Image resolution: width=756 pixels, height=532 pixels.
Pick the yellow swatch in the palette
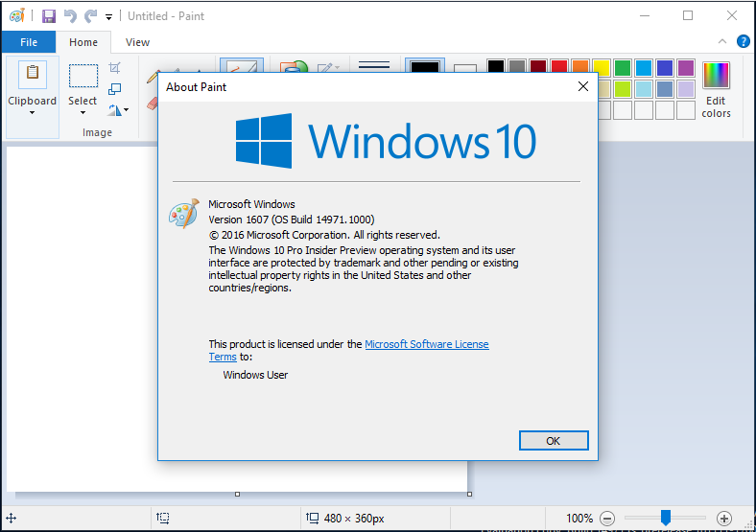coord(602,68)
